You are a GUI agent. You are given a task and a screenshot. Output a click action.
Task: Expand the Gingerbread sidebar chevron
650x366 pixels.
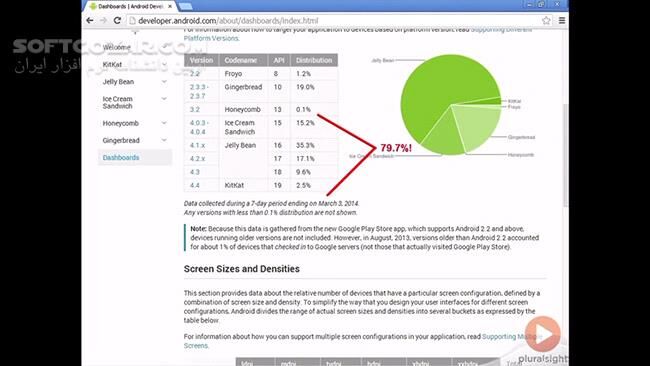[x=164, y=140]
